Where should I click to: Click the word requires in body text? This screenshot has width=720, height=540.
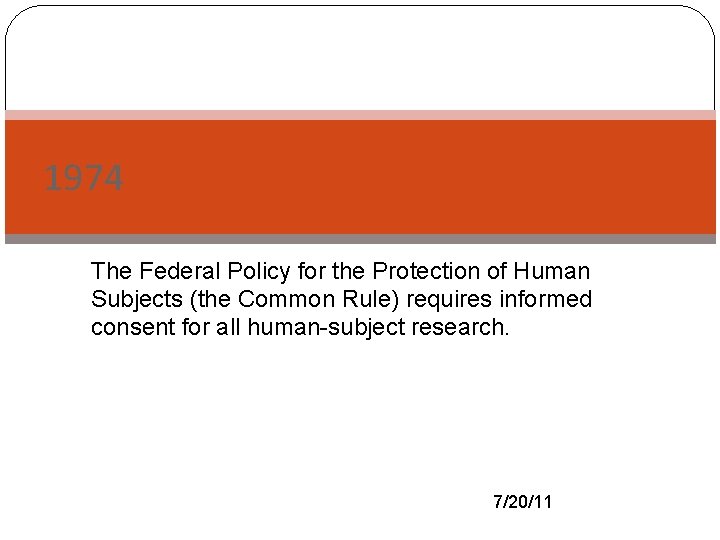point(449,300)
